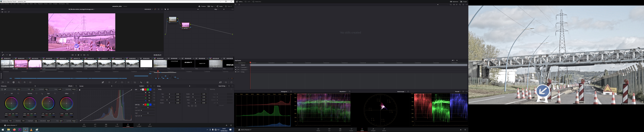Open the Histogram scope type dropdown

(285, 92)
